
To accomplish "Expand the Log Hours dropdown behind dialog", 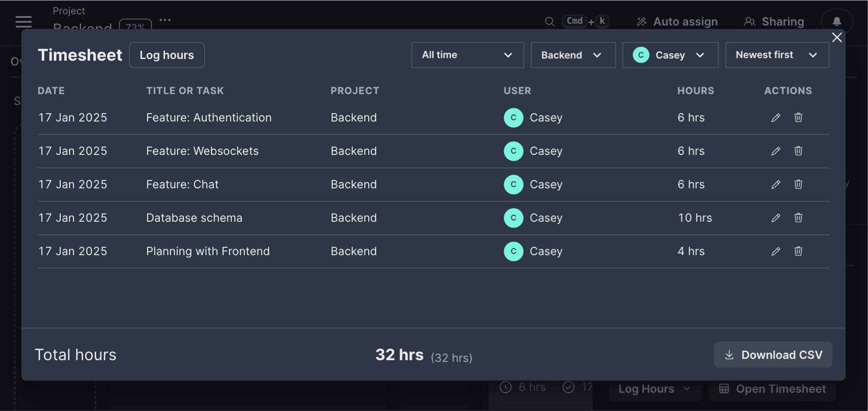I will coord(655,389).
